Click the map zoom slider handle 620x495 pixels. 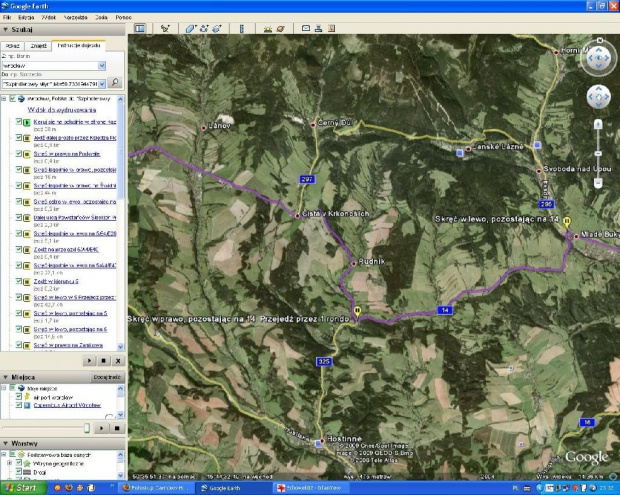click(x=598, y=153)
